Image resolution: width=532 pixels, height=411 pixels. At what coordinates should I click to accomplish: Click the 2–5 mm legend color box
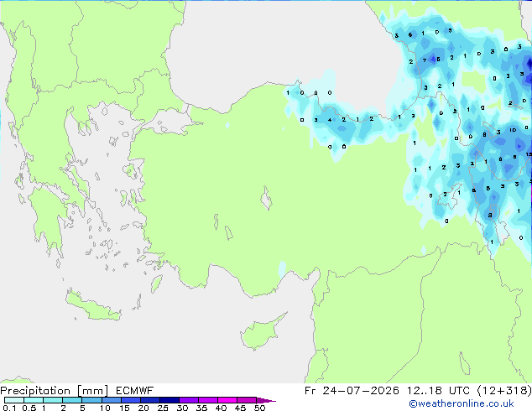(72, 400)
